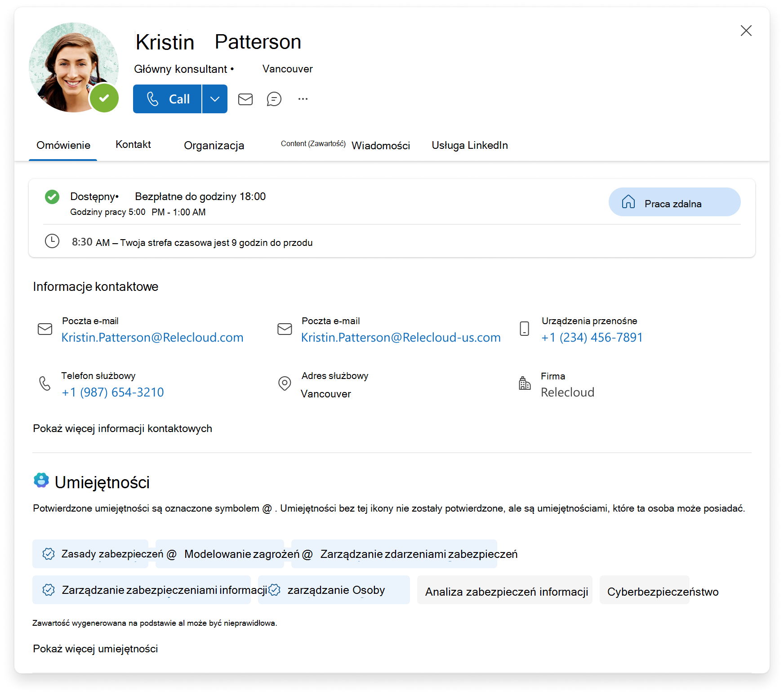Select the zarządzanie Osoby skill chip

(334, 590)
